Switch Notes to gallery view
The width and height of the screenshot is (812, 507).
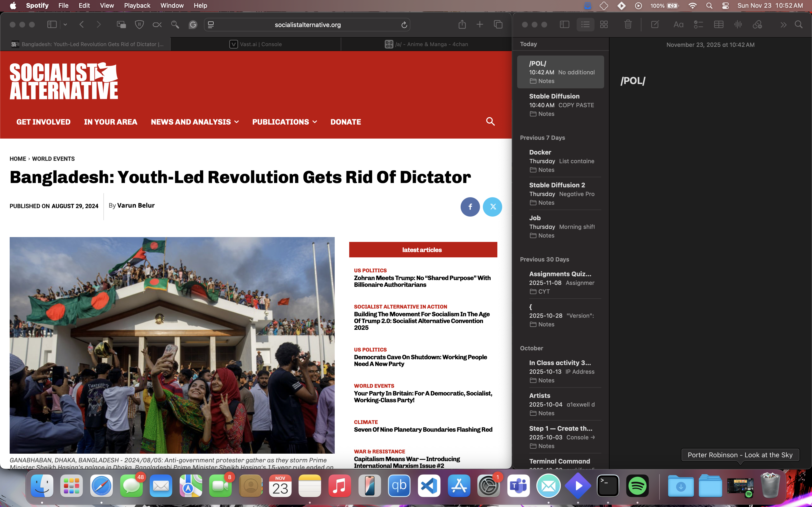tap(604, 24)
